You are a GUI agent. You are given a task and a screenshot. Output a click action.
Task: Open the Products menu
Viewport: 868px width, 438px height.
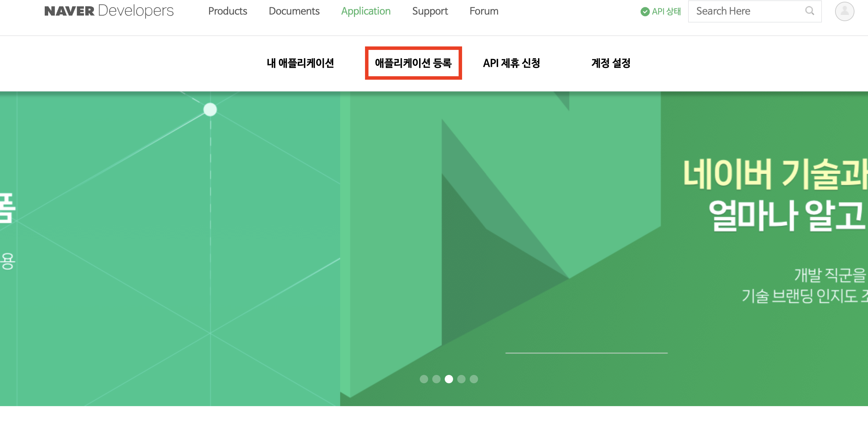[227, 11]
